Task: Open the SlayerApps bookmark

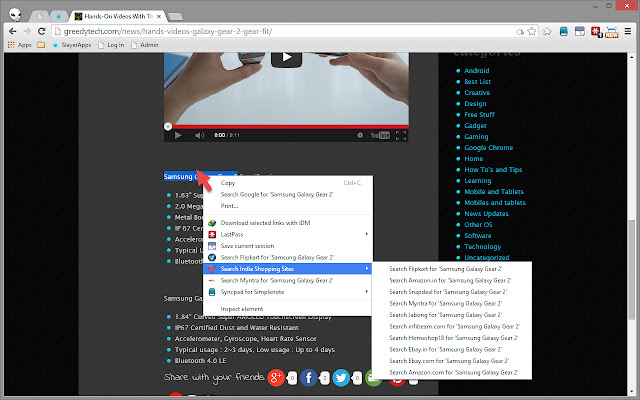Action: pyautogui.click(x=72, y=45)
